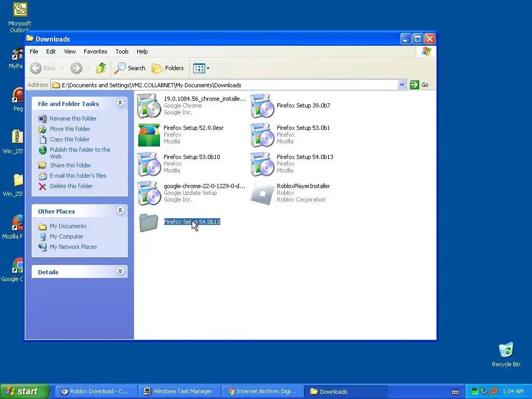
Task: Maximize the Downloads window
Action: 418,39
